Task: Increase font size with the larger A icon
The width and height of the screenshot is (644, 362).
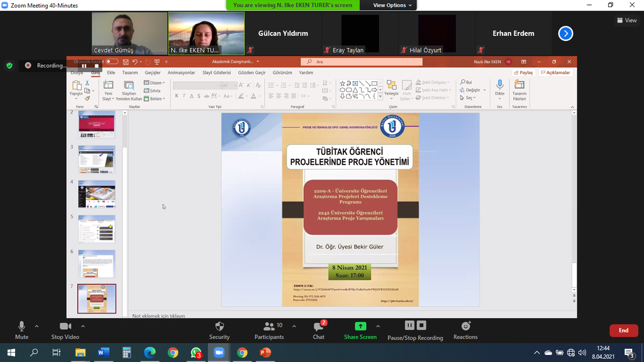Action: 241,85
